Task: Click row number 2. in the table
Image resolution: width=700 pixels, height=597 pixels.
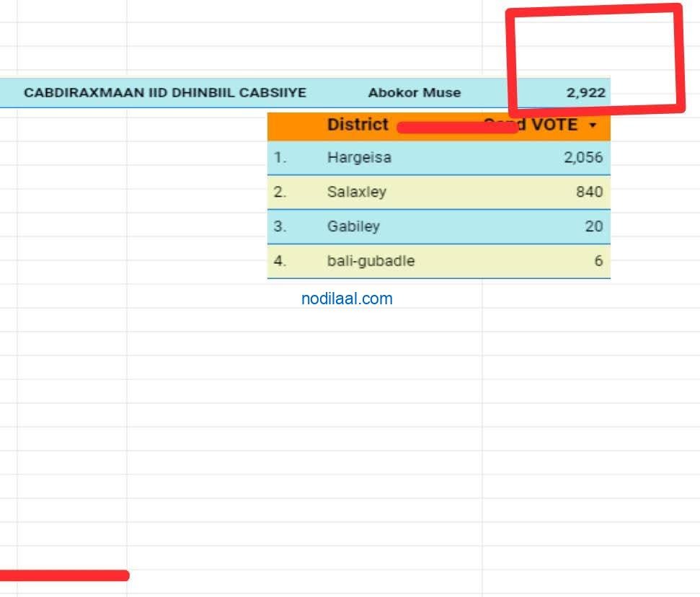Action: coord(280,192)
